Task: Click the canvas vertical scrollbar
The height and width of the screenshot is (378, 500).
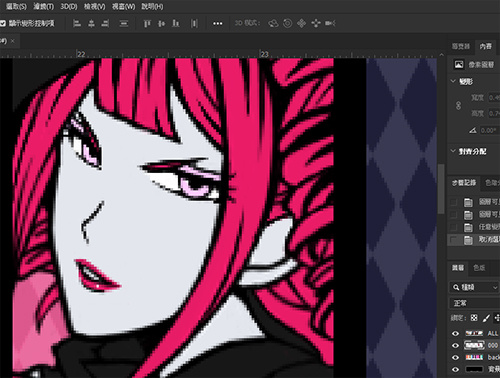Action: 441,189
